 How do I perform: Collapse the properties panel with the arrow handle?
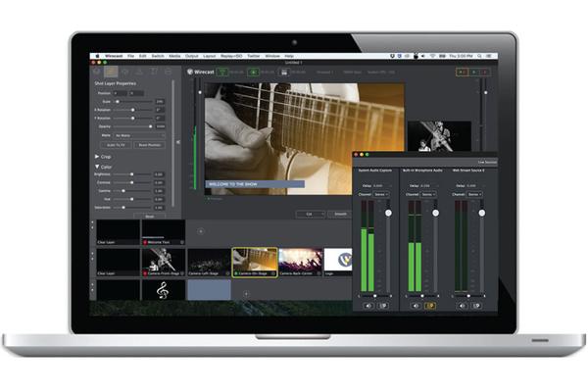click(x=178, y=142)
